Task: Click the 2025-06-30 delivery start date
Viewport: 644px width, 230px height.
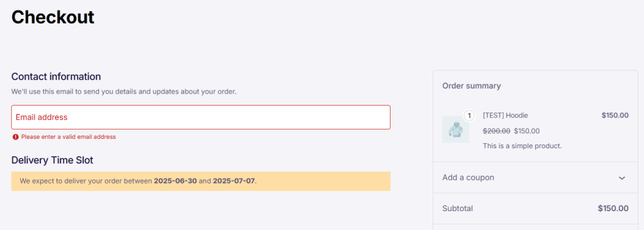Action: 175,181
